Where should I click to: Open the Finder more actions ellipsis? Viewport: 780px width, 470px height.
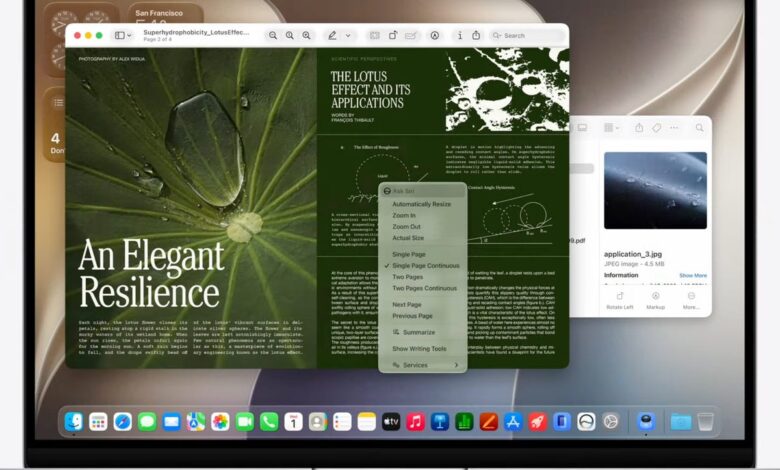click(674, 128)
